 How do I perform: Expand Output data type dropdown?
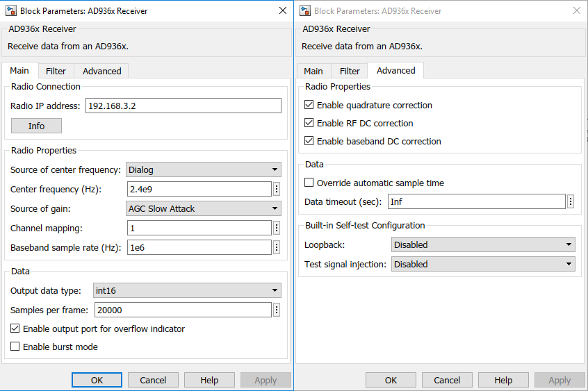(x=187, y=290)
